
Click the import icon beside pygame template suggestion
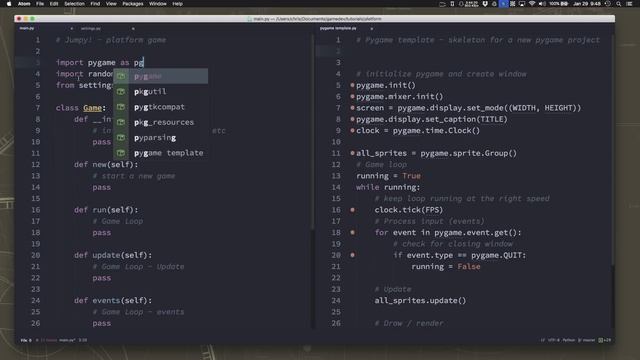coord(121,153)
